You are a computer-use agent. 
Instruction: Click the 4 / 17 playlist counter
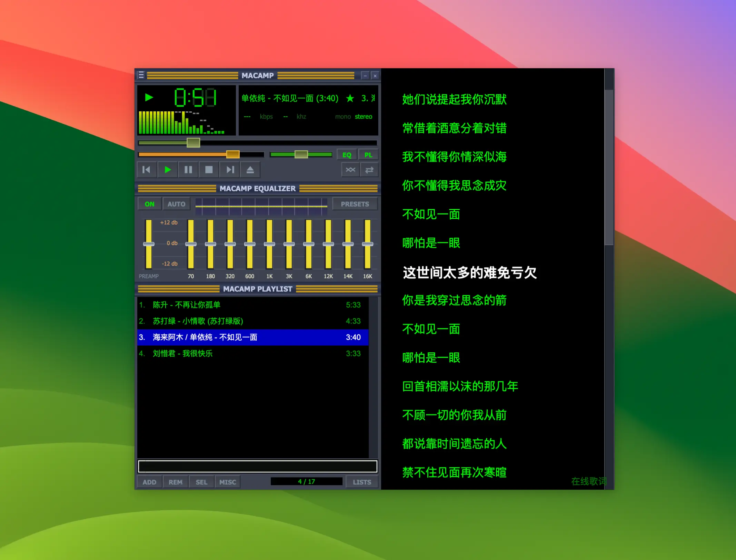[x=306, y=481]
